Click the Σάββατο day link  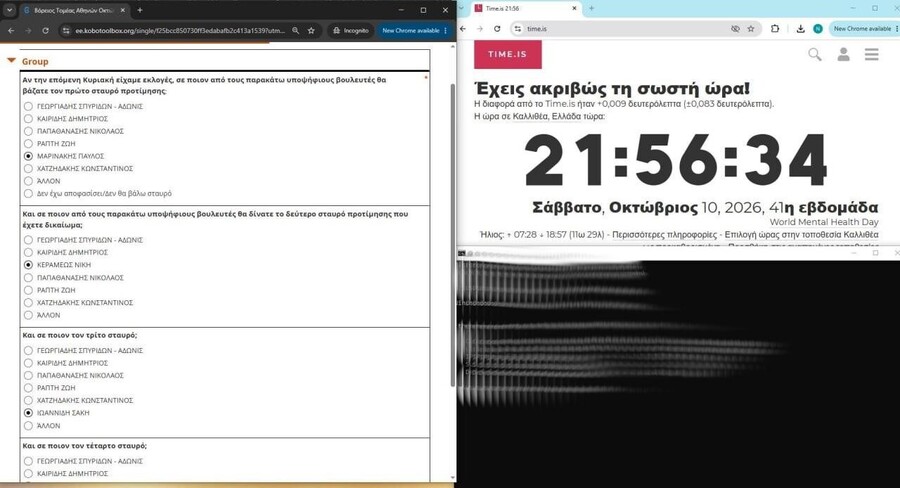pyautogui.click(x=567, y=207)
